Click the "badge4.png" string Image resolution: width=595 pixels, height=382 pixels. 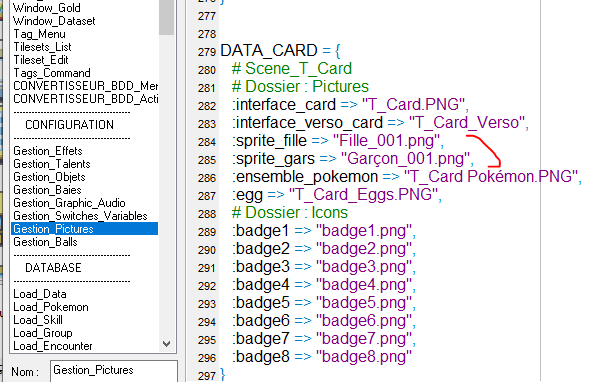point(364,285)
